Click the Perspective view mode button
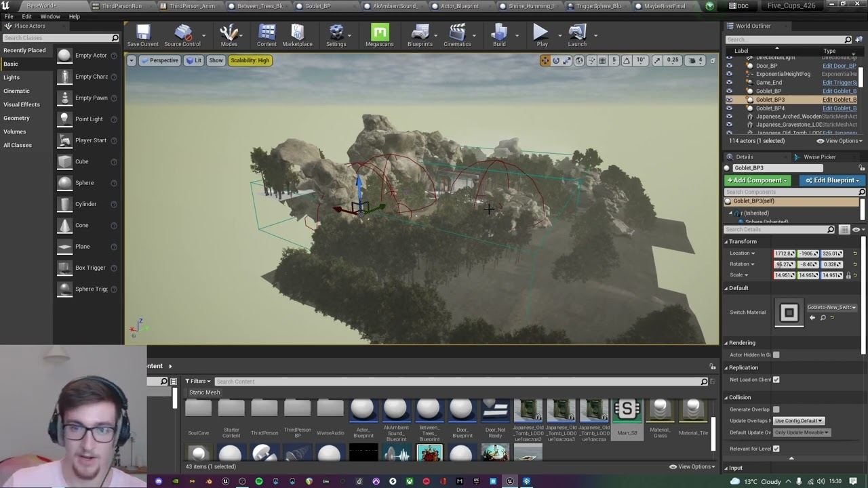 pyautogui.click(x=159, y=60)
